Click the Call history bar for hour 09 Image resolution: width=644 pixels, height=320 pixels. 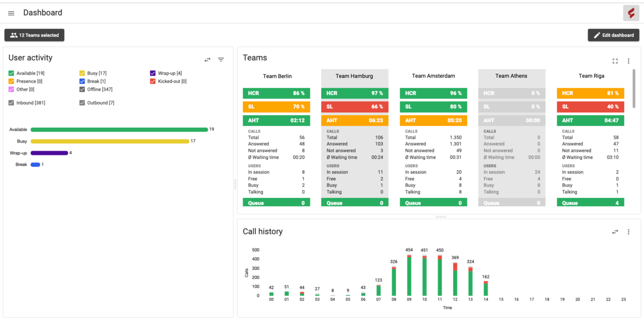(409, 275)
